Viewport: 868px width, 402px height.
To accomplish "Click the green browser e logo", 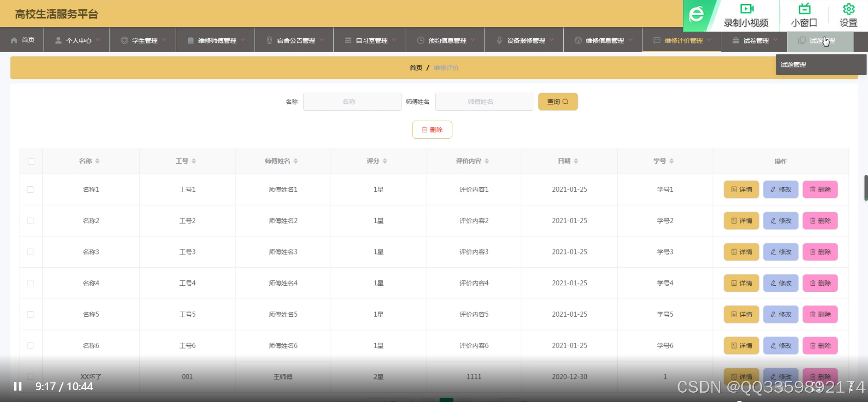I will pos(696,14).
